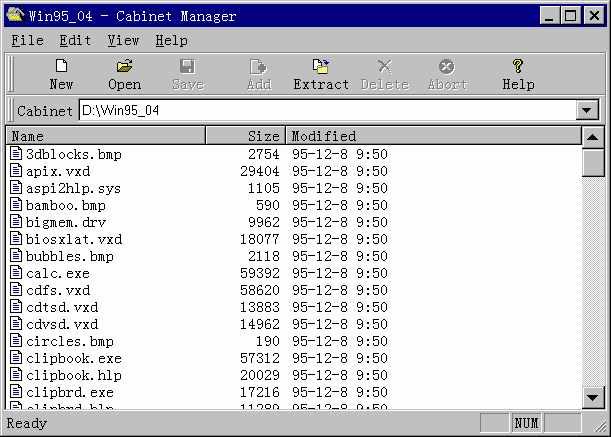Open the File menu
Image resolution: width=611 pixels, height=437 pixels.
pyautogui.click(x=27, y=41)
